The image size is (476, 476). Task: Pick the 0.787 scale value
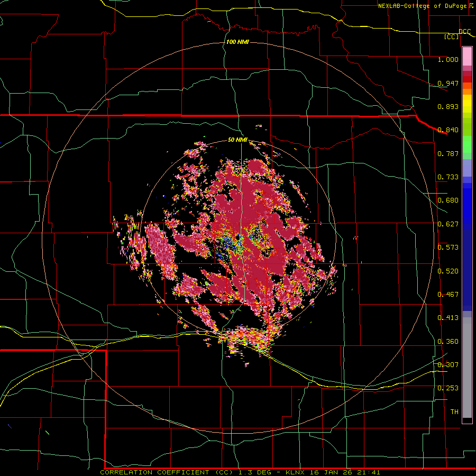click(448, 153)
